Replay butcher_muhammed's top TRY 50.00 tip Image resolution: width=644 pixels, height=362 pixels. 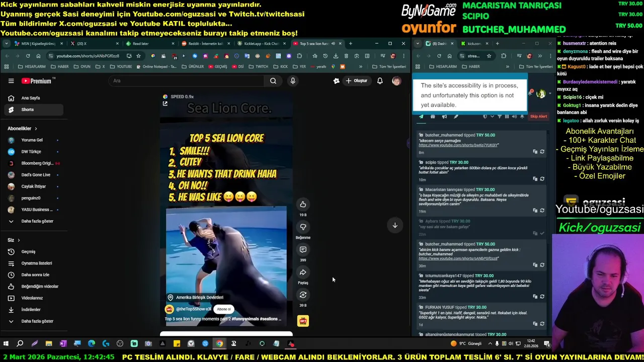(x=542, y=151)
